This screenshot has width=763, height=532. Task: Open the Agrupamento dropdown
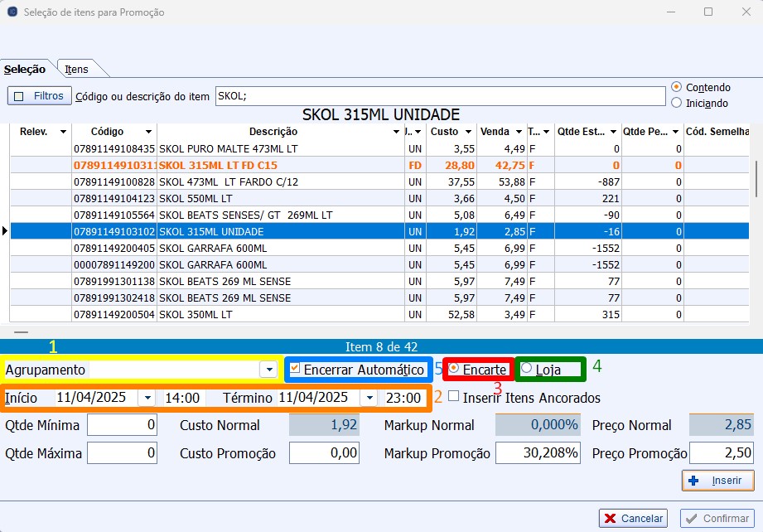pos(268,370)
